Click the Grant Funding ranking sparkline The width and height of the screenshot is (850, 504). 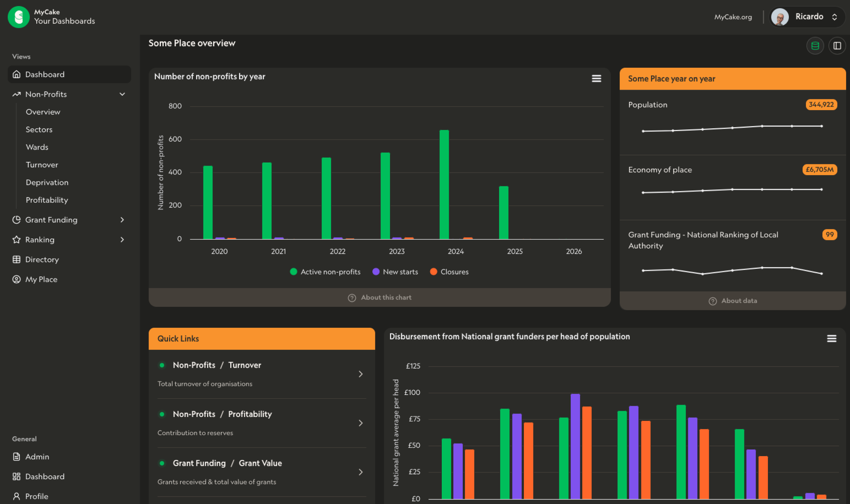[732, 271]
